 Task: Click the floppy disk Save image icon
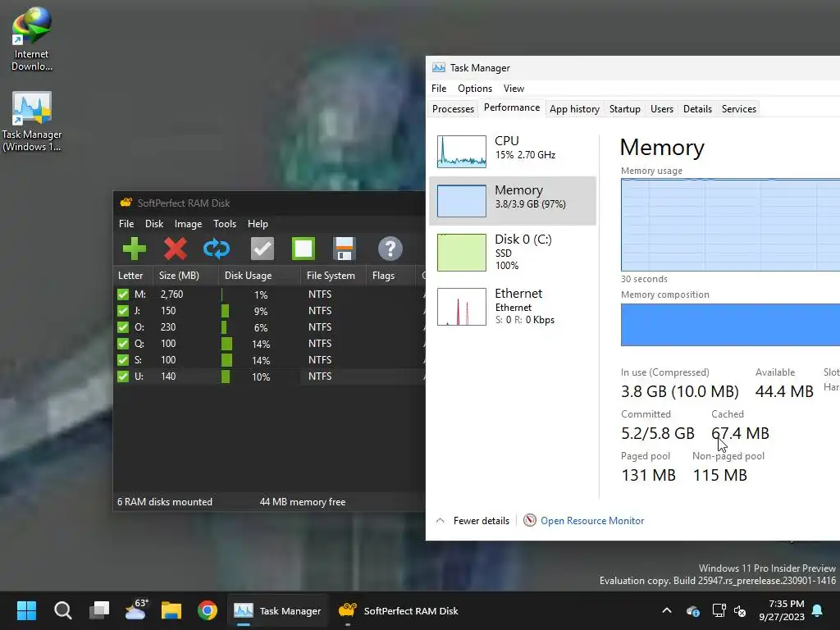[x=344, y=249]
